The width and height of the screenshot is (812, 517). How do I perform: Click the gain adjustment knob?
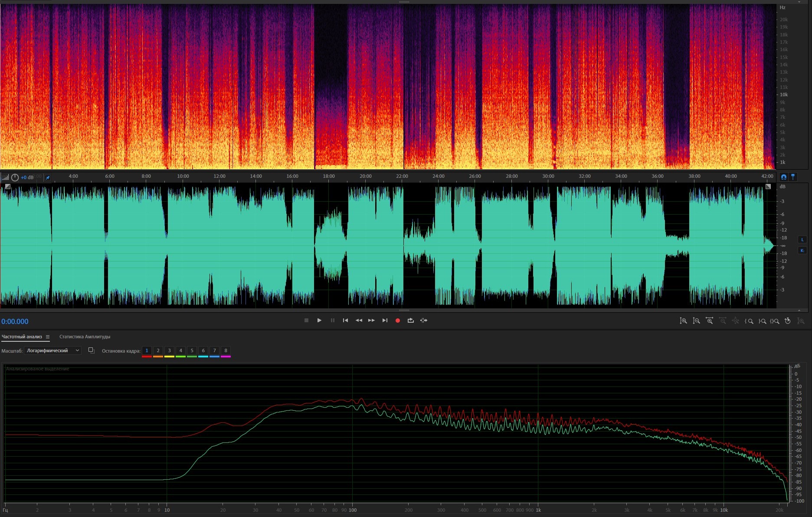pyautogui.click(x=15, y=177)
